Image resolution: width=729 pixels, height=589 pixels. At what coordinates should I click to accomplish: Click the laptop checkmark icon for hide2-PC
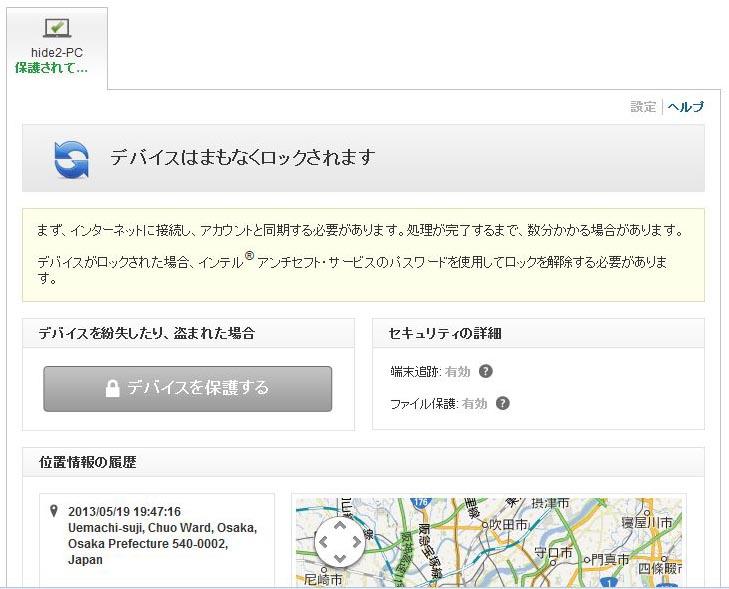point(57,28)
